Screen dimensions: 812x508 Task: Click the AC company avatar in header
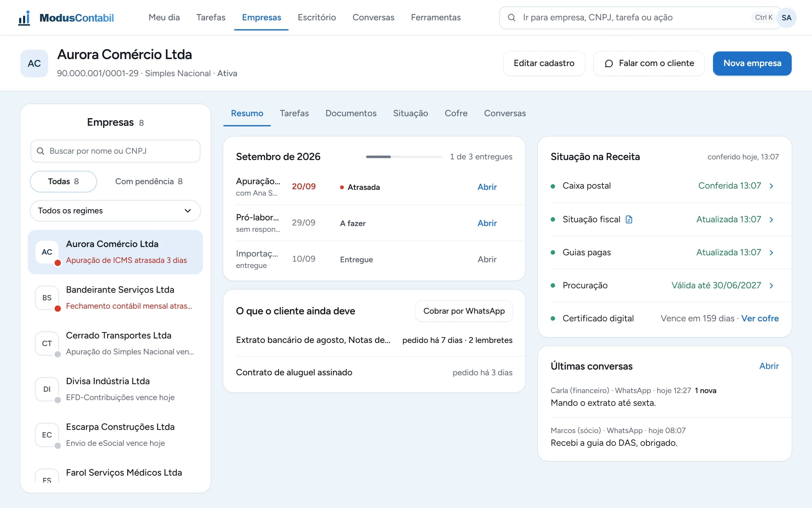tap(34, 63)
